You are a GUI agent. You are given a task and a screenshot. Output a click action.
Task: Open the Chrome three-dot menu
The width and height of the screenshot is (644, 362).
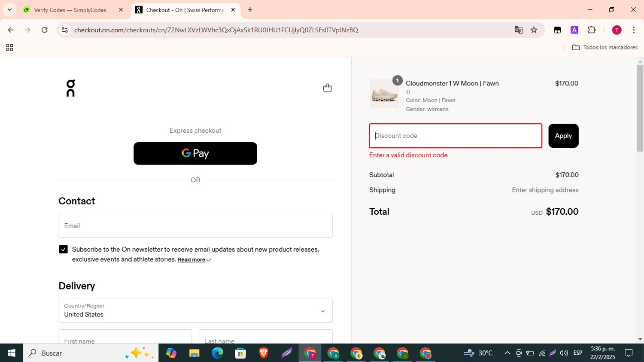pos(634,30)
